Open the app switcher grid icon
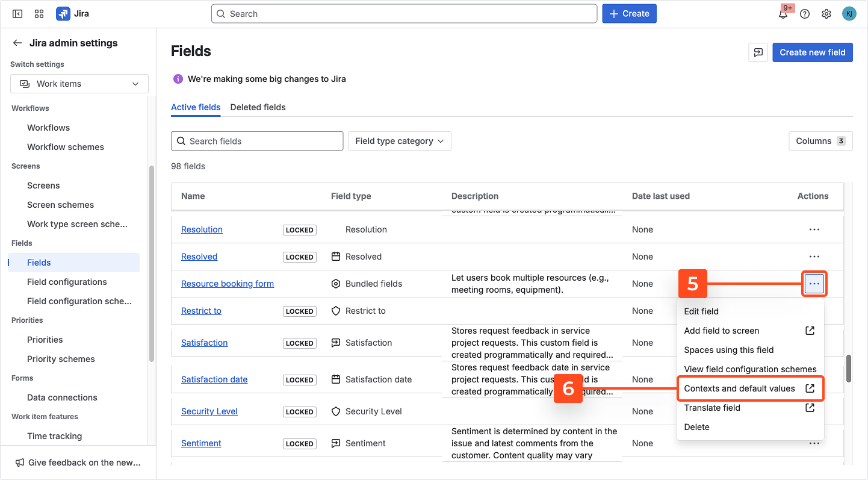Screen dimensions: 868x480 coord(39,14)
